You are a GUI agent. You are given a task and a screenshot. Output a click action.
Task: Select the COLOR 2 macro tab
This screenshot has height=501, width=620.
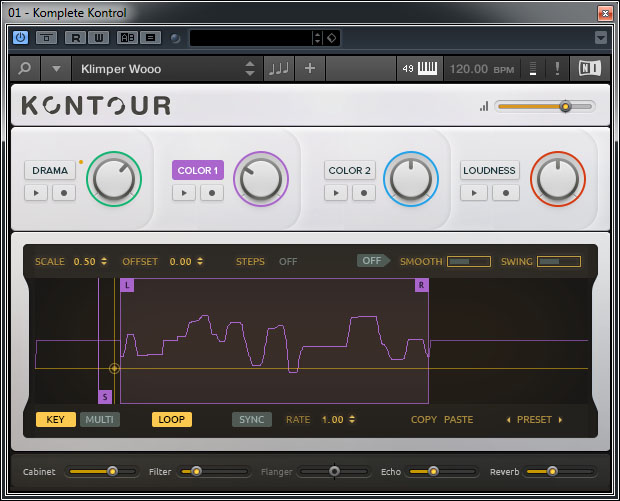[x=350, y=170]
